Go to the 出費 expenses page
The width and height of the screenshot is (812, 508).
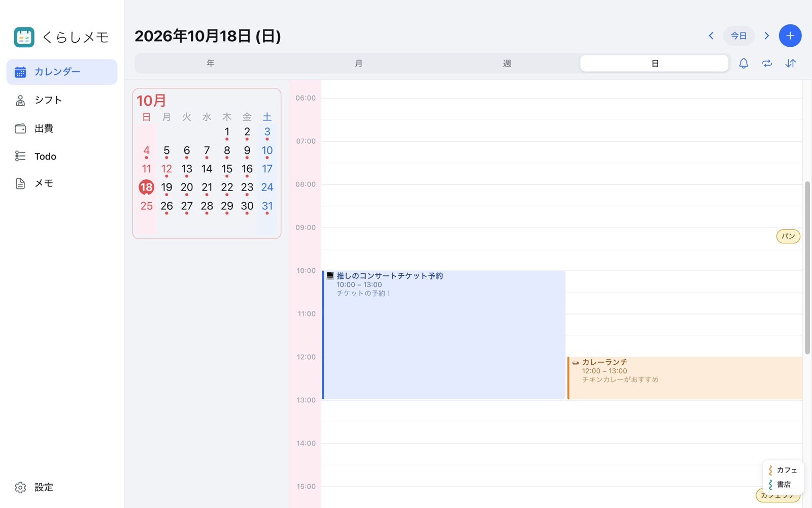coord(62,129)
